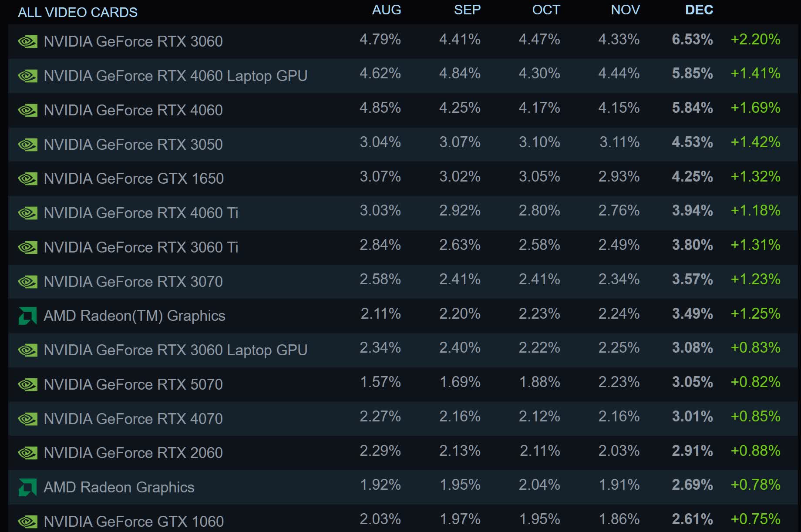The height and width of the screenshot is (532, 801).
Task: Click the AMD logo beside AMD Radeon Graphics
Action: [27, 488]
